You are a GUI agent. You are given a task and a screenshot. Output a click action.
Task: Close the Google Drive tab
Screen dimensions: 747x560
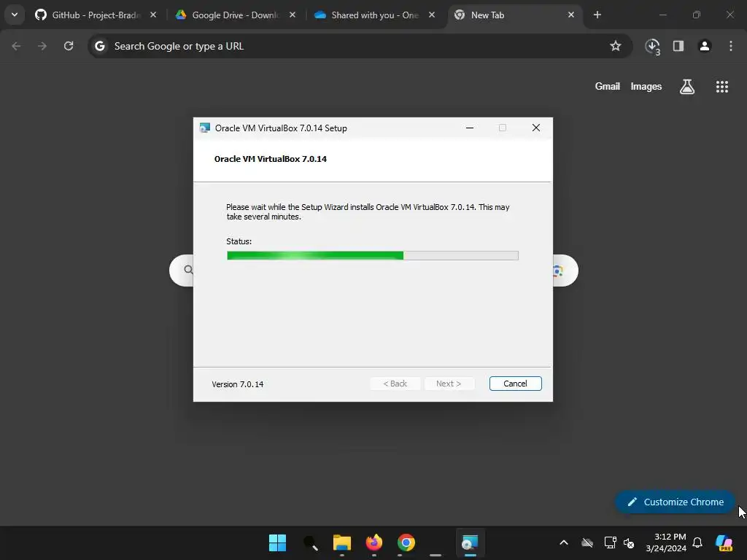point(293,15)
